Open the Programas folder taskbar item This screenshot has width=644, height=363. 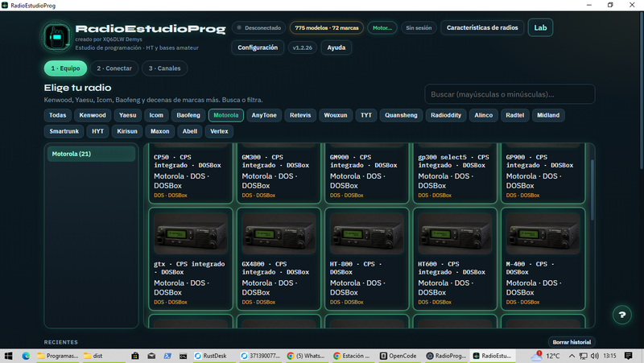pos(57,356)
